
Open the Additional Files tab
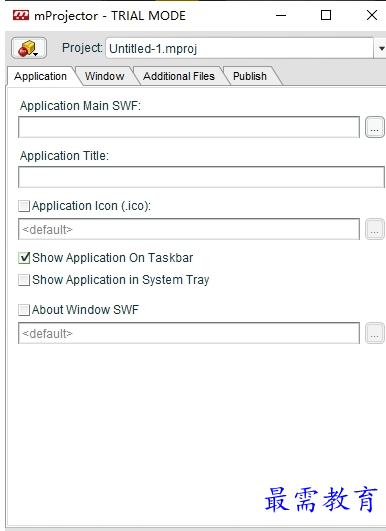(179, 76)
